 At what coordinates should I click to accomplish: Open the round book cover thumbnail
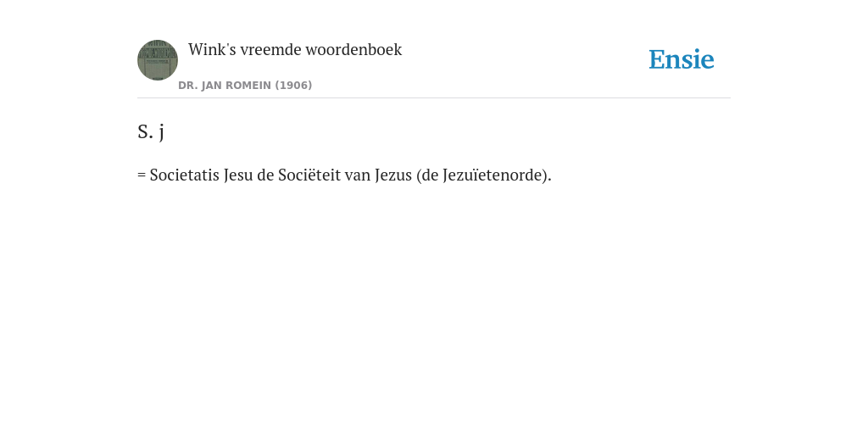coord(158,60)
